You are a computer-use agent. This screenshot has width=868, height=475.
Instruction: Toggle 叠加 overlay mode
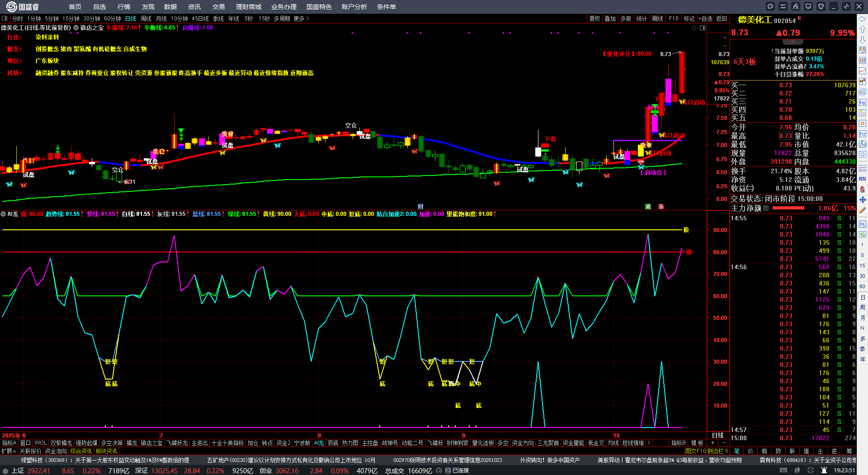point(610,19)
